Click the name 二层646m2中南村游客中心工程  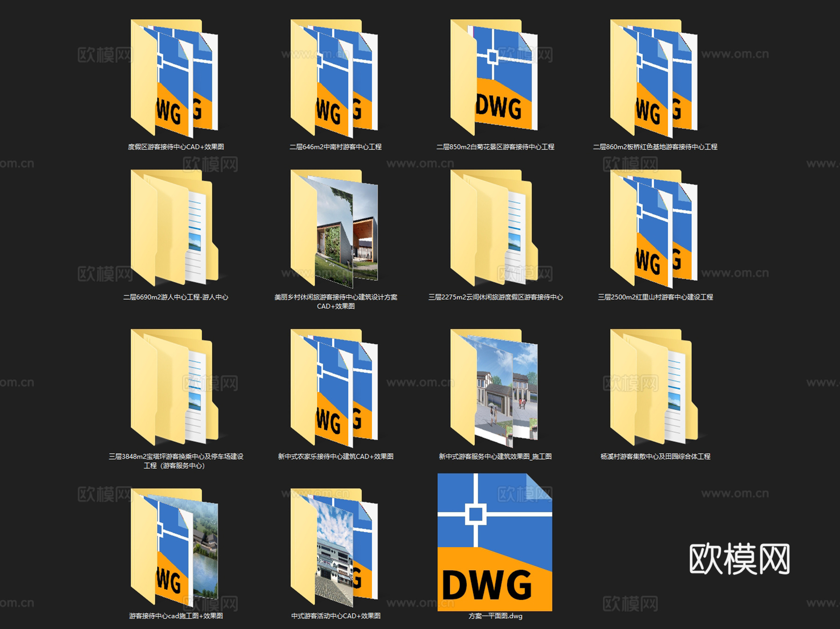[x=336, y=147]
